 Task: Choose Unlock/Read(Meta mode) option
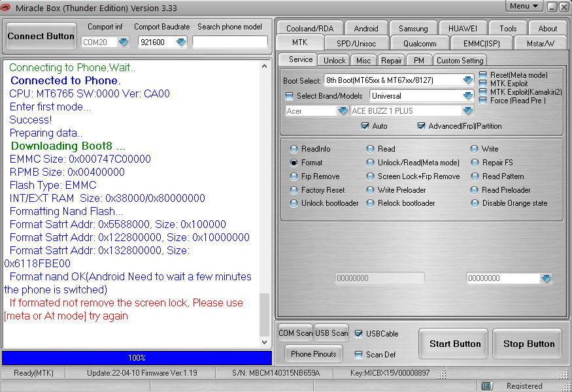tap(370, 163)
